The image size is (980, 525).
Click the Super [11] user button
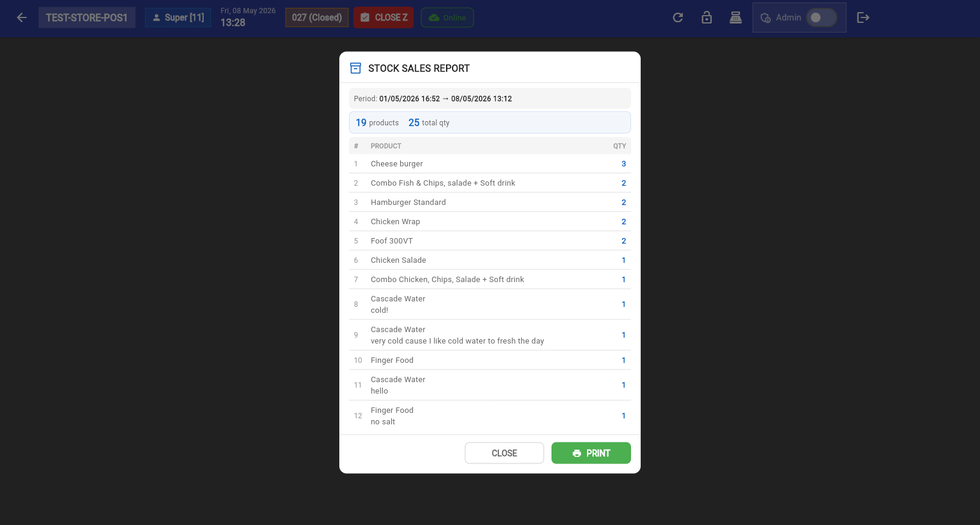click(x=178, y=17)
